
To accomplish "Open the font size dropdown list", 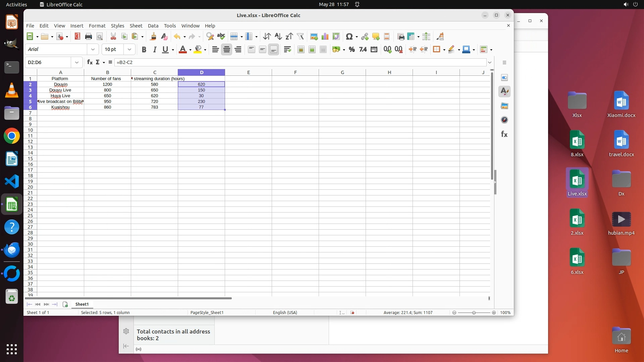I will tap(129, 49).
